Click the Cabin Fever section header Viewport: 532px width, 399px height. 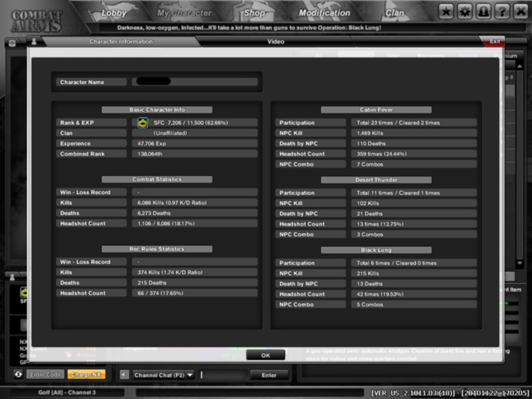(376, 110)
